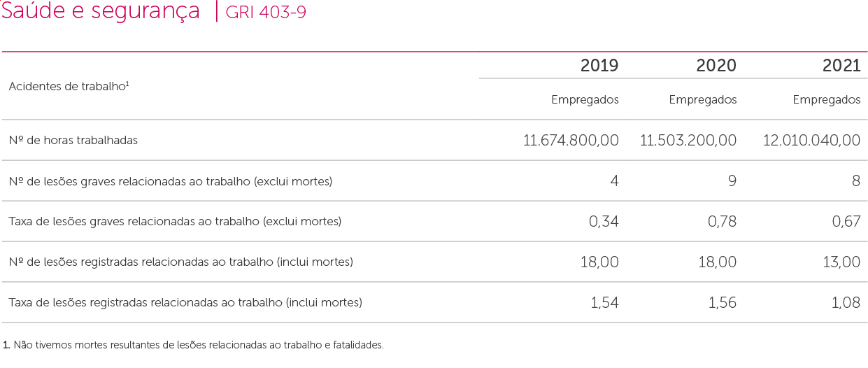
Task: Select the 11.503.200,00 hours value
Action: (688, 140)
